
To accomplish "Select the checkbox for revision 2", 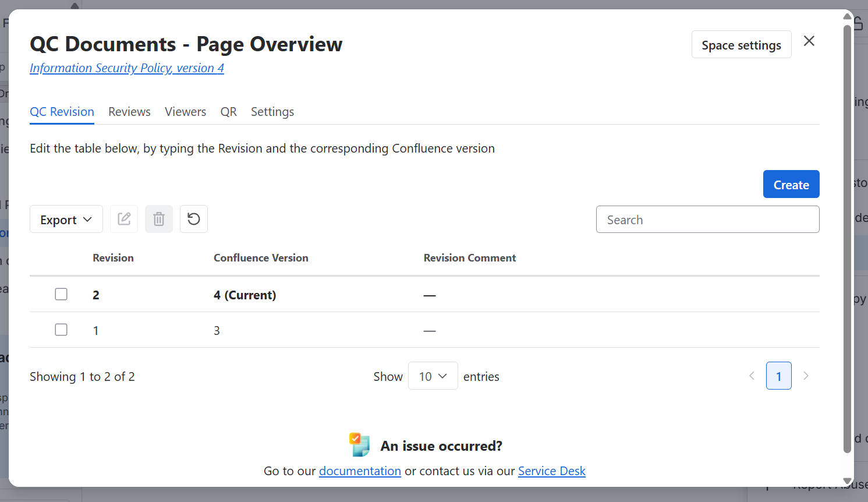I will coord(61,294).
